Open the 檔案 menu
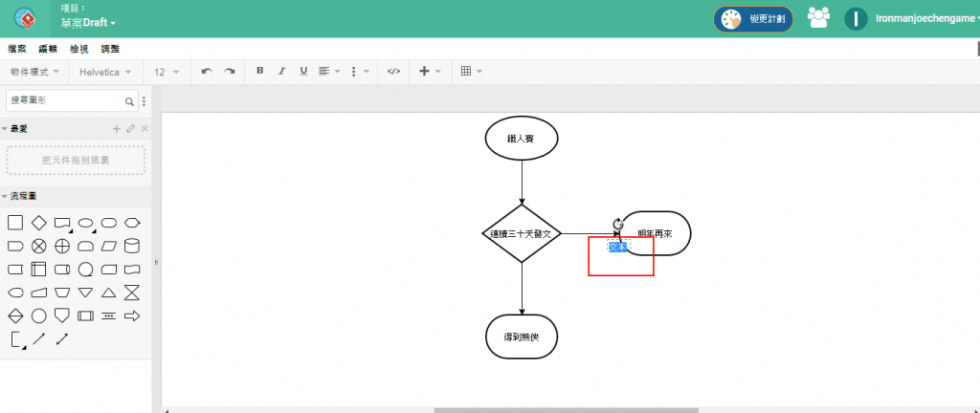Viewport: 980px width, 413px height. 17,49
